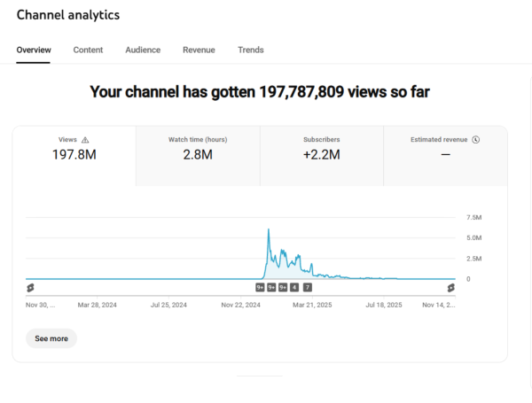Image resolution: width=532 pixels, height=403 pixels.
Task: Open the first 9+ video marker
Action: tap(260, 287)
